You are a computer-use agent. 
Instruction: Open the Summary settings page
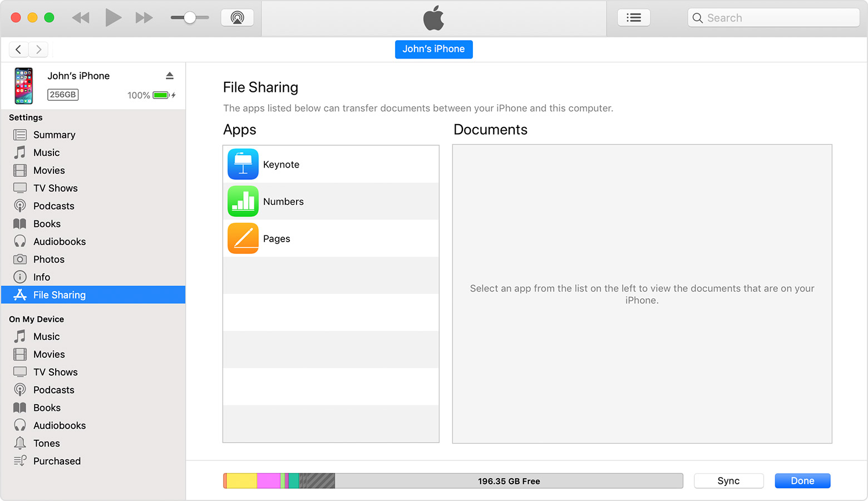[54, 134]
